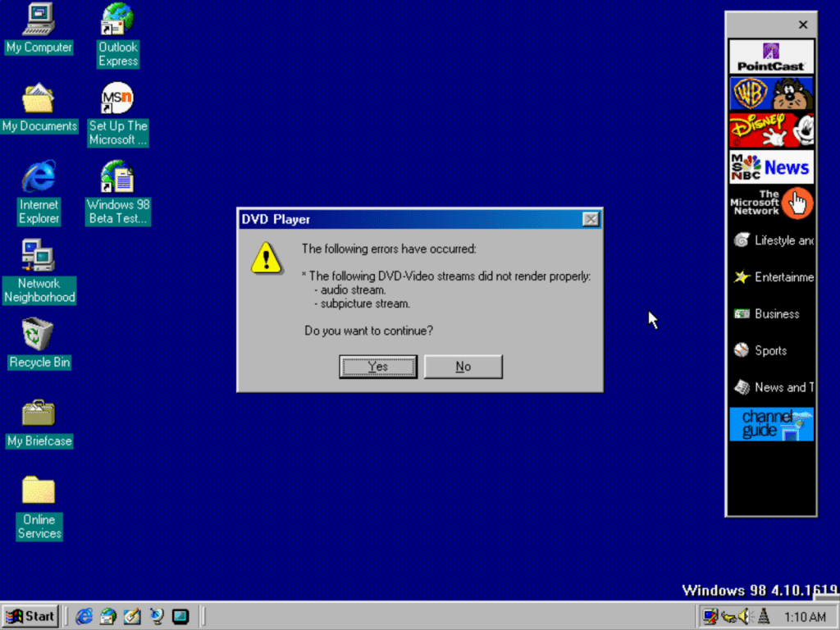Click the display settings tray icon

point(710,616)
